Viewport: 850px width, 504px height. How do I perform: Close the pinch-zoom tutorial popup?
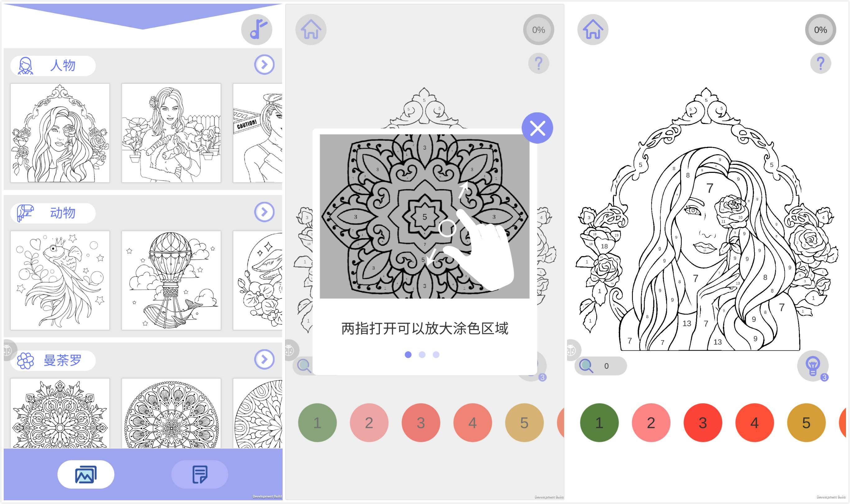coord(537,128)
